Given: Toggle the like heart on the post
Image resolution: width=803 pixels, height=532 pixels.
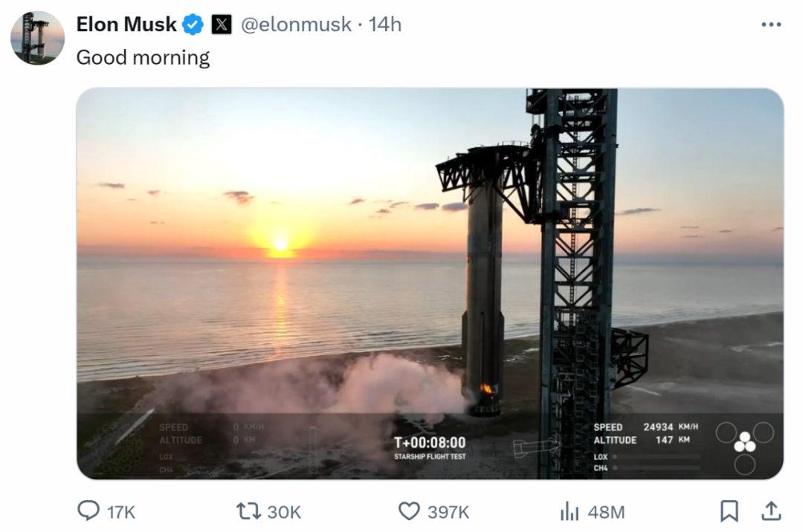Looking at the screenshot, I should pos(408,511).
